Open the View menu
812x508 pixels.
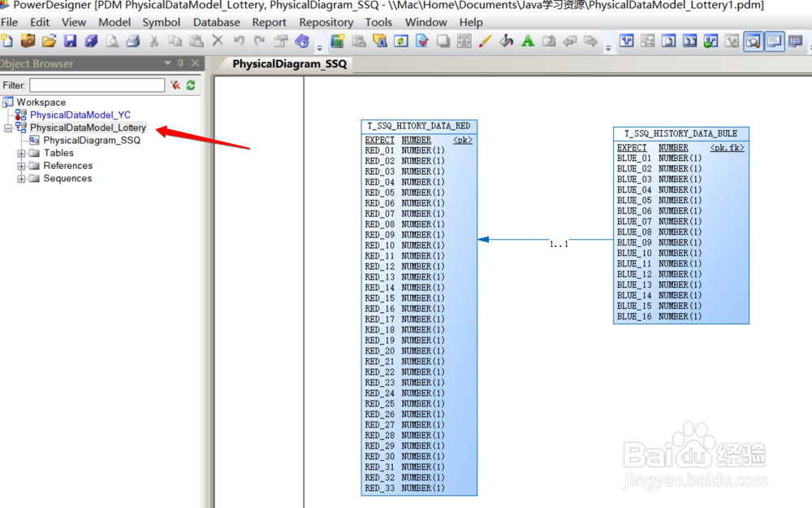coord(74,22)
